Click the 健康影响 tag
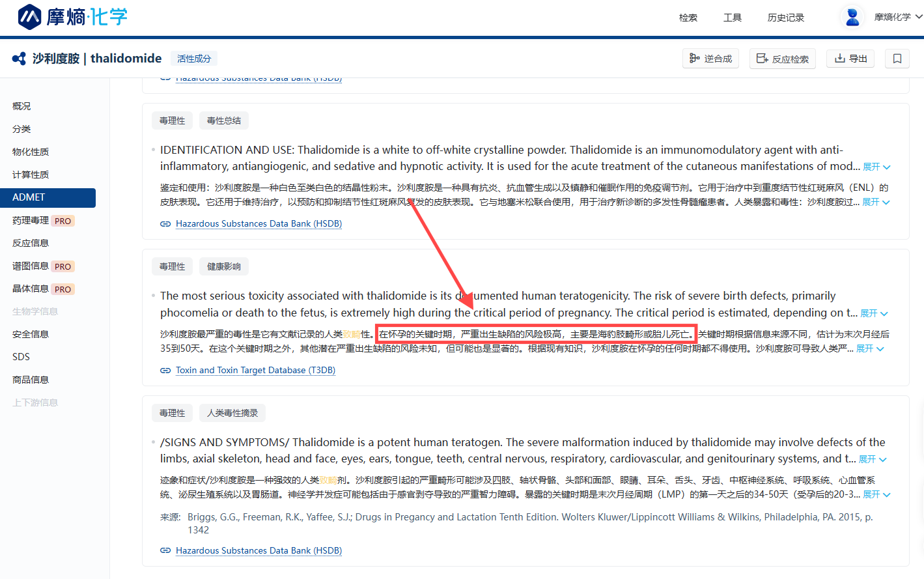Viewport: 924px width, 579px height. [224, 266]
